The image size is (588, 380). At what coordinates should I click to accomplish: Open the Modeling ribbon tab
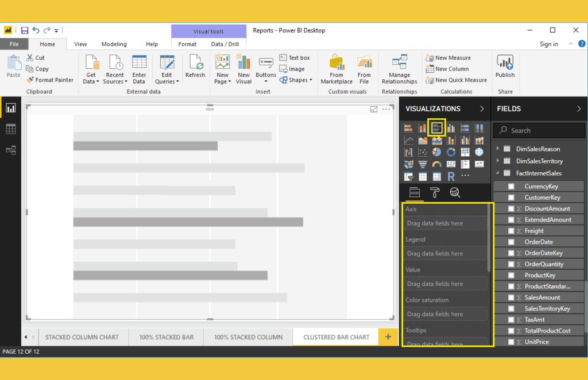(114, 44)
